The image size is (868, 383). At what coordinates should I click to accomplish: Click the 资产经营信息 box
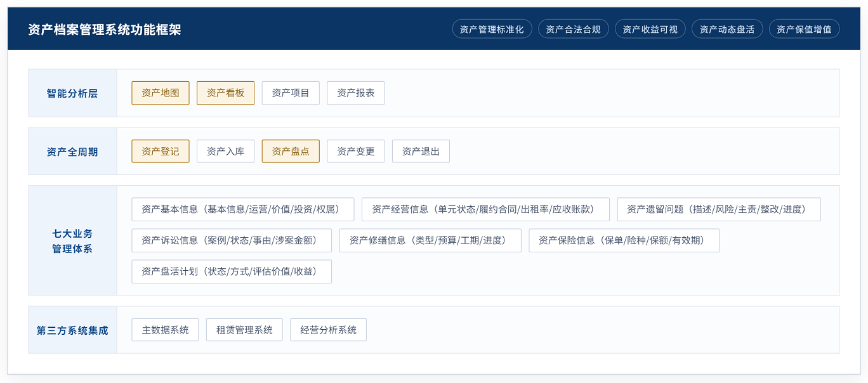(x=485, y=209)
